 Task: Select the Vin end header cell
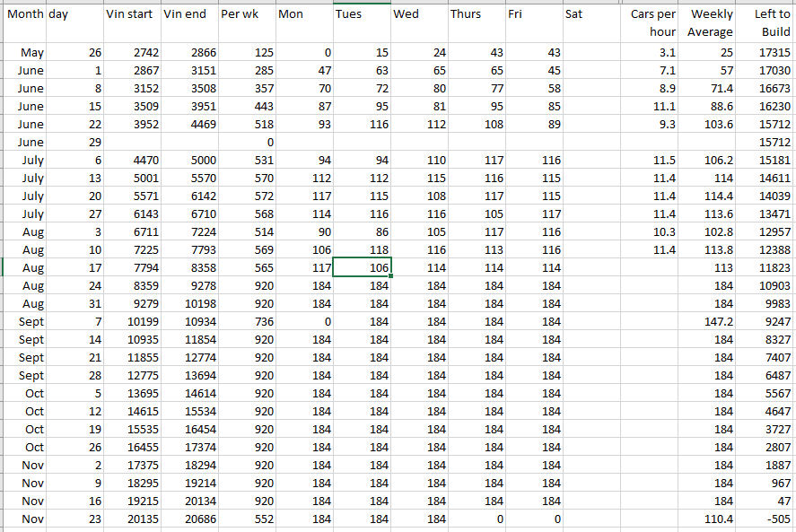(189, 14)
